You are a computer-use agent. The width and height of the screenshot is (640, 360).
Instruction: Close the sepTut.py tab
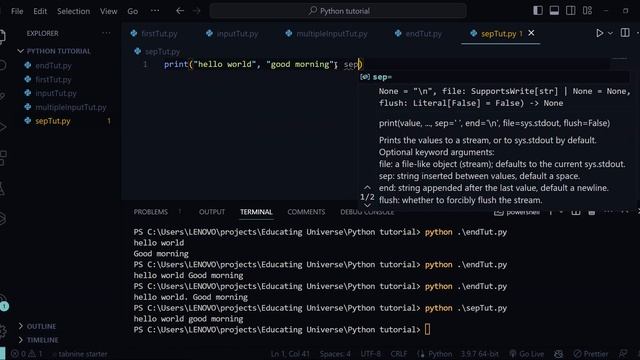[531, 33]
